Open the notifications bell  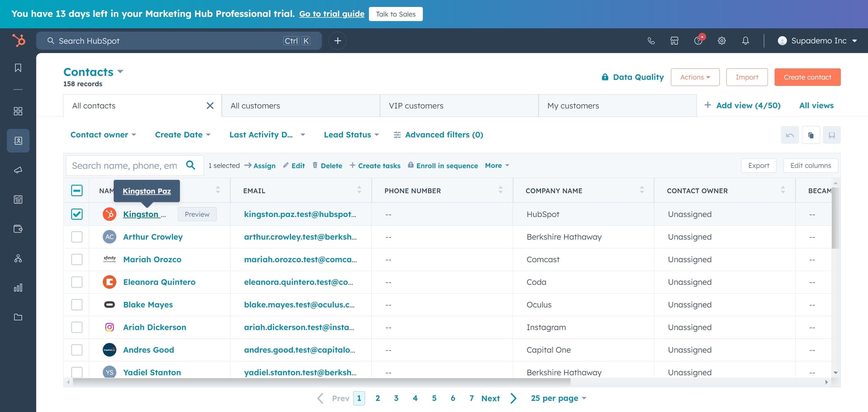coord(746,41)
